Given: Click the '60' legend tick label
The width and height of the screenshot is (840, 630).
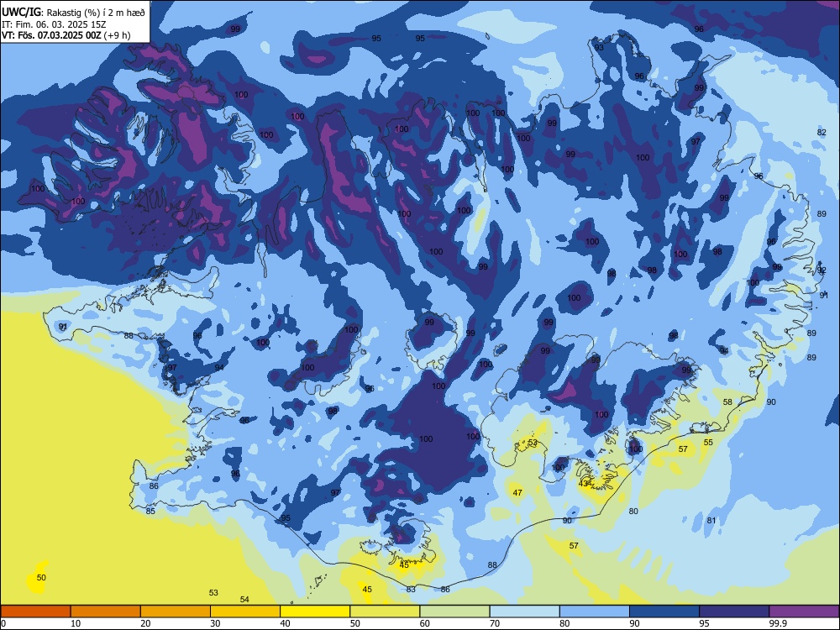Looking at the screenshot, I should click(x=425, y=623).
